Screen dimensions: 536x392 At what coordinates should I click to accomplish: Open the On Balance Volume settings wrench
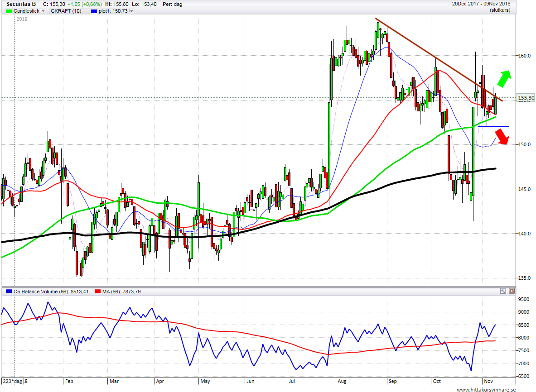[x=503, y=291]
